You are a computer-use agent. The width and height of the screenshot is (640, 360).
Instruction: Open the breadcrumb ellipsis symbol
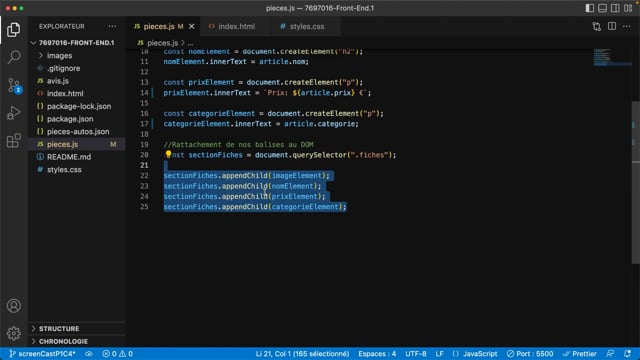[x=190, y=43]
